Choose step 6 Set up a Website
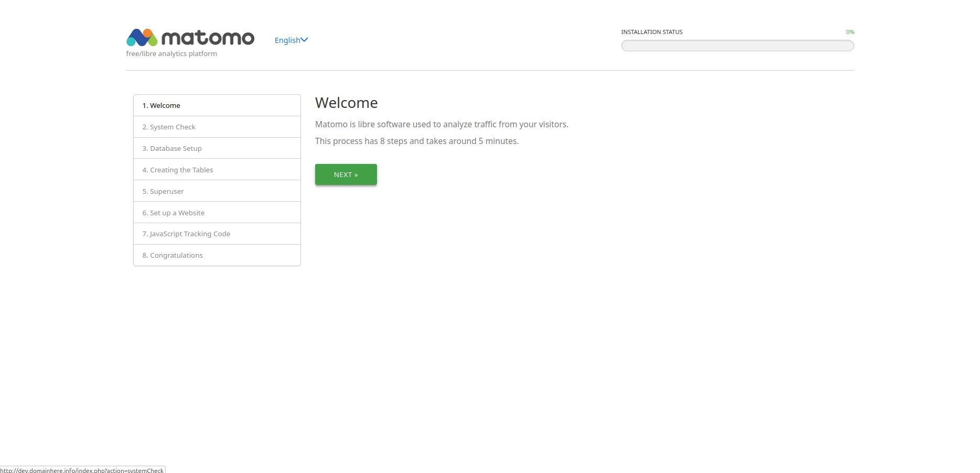Viewport: 980px width, 473px height. [x=174, y=213]
